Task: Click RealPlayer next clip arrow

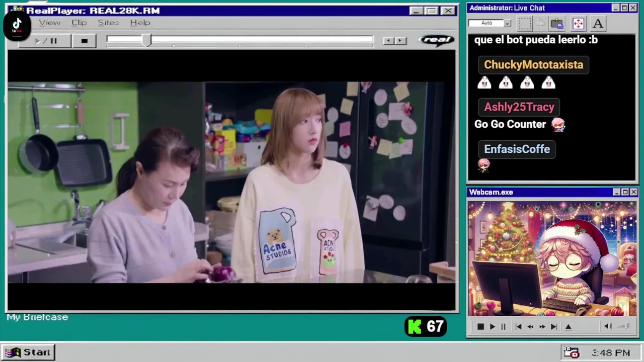Action: 400,41
